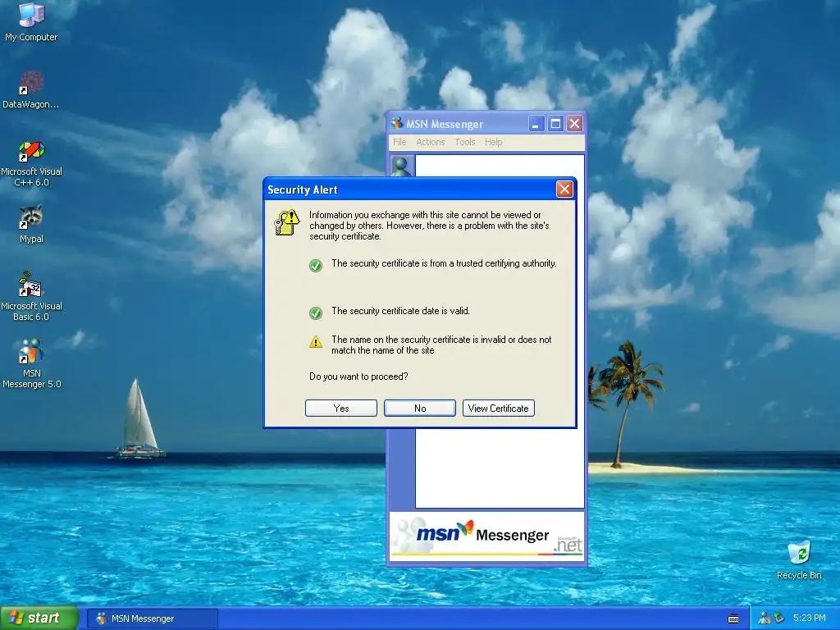The height and width of the screenshot is (630, 840).
Task: Close the MSN Messenger window
Action: click(x=575, y=124)
